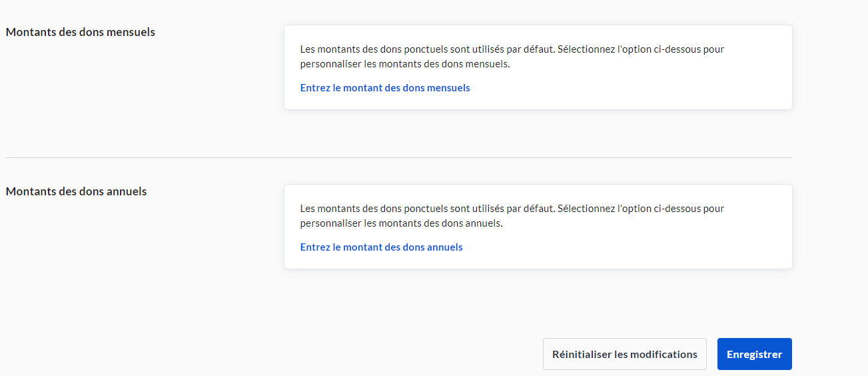
Task: Customize annual donation amounts via blue link
Action: coord(381,247)
